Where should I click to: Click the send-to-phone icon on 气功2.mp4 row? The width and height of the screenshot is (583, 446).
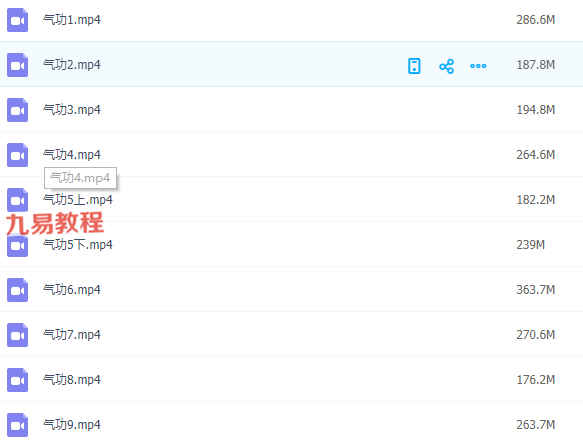point(414,66)
